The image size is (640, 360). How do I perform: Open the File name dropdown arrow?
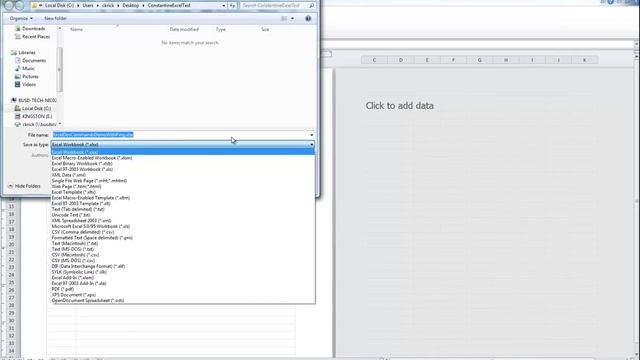[x=311, y=135]
